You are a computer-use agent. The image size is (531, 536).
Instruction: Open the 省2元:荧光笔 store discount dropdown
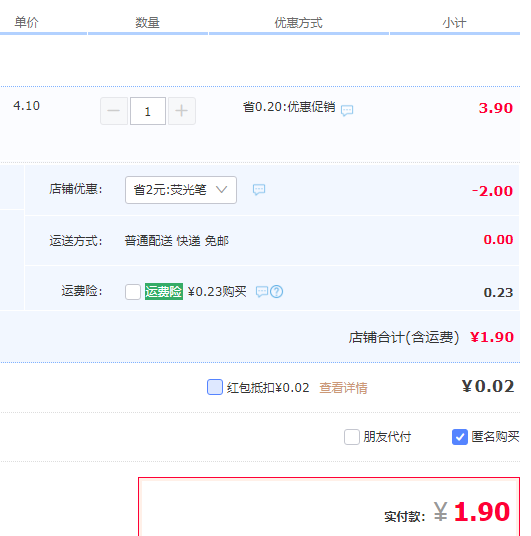[181, 190]
